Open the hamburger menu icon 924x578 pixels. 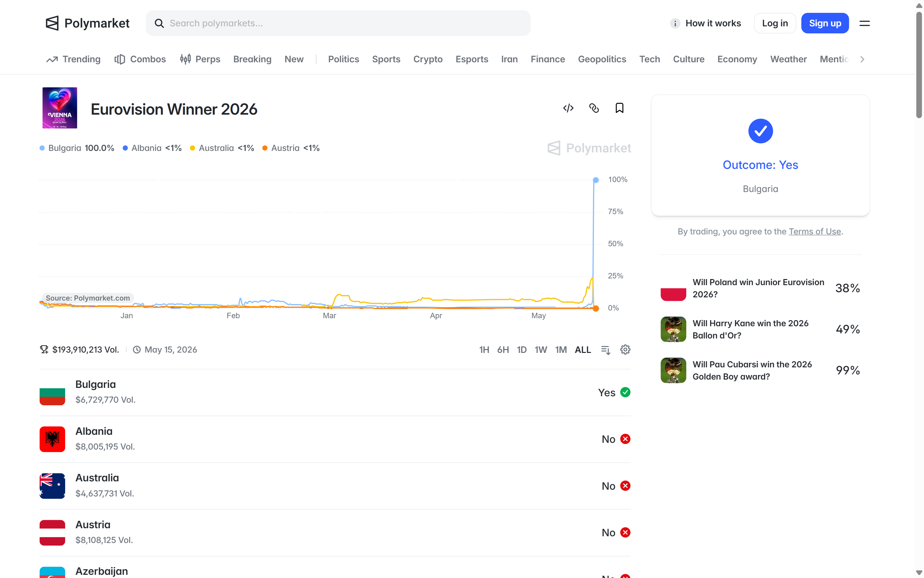(864, 23)
